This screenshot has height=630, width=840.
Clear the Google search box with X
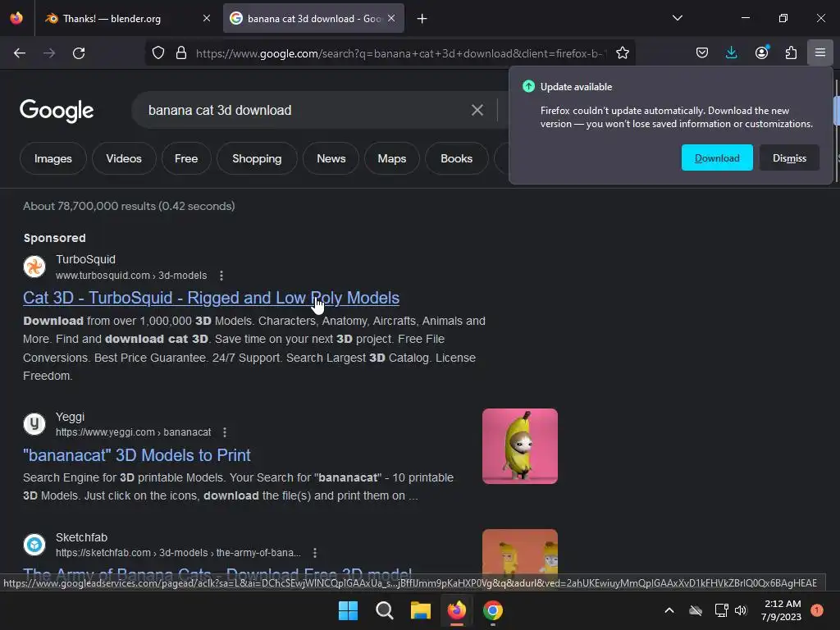477,111
